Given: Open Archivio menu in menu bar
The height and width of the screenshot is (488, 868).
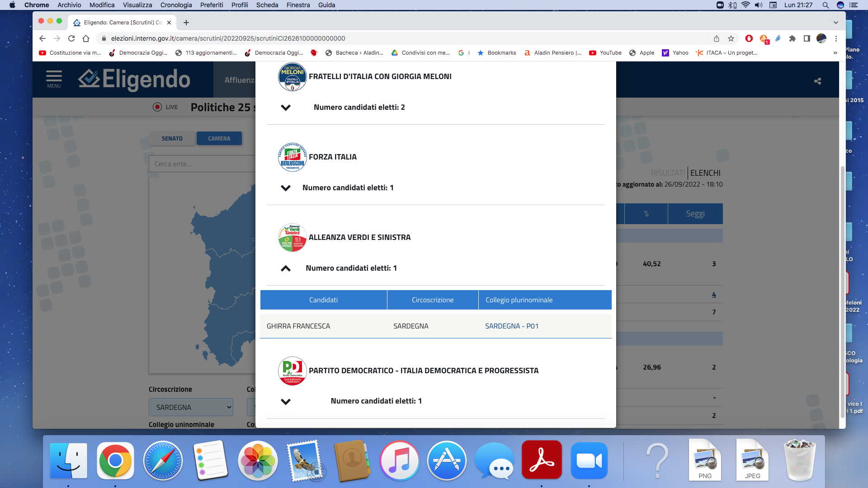Looking at the screenshot, I should click(69, 5).
